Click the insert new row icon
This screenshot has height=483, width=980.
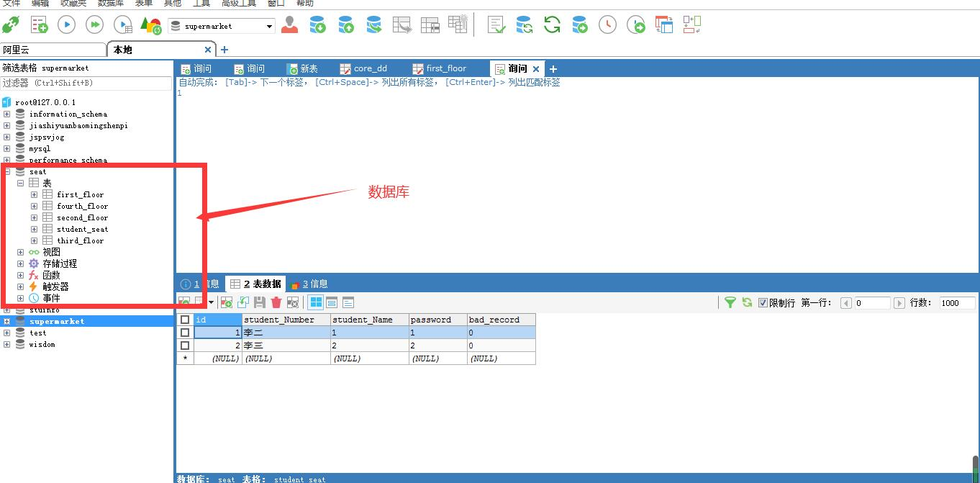[x=227, y=302]
